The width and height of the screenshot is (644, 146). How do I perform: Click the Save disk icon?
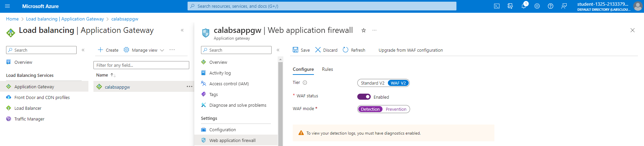tap(295, 50)
